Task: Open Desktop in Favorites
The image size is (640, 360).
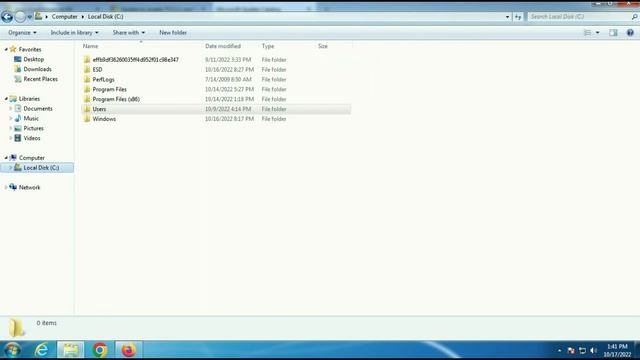Action: 33,59
